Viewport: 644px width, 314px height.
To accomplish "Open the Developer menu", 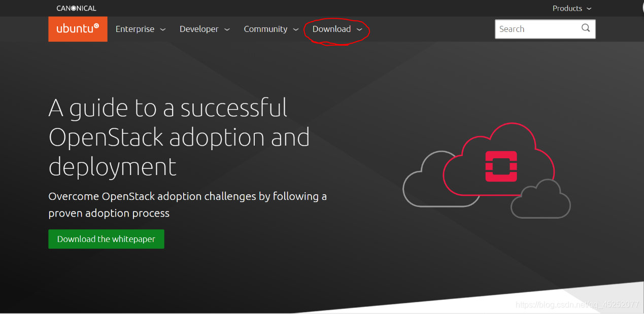I will tap(205, 29).
